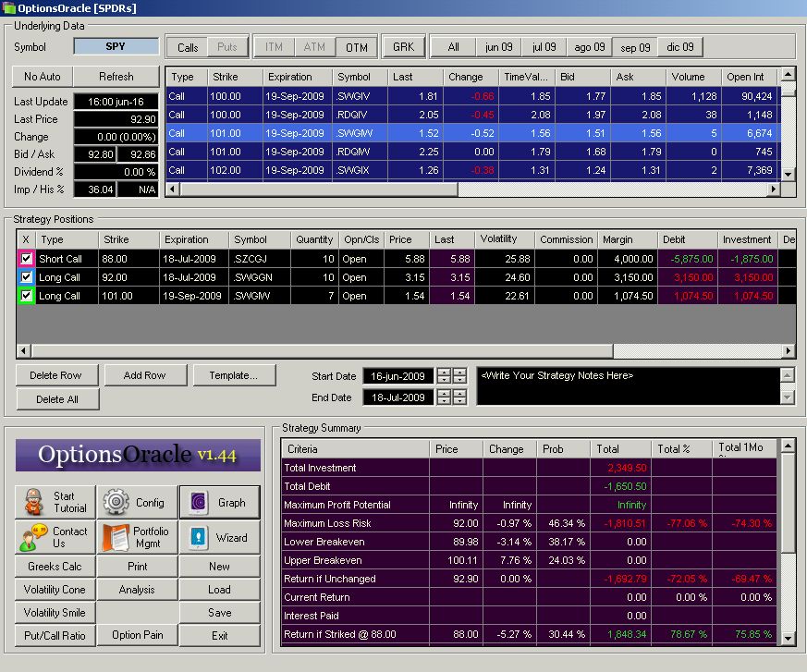807x672 pixels.
Task: Sort option chain by Open Int header
Action: click(751, 77)
